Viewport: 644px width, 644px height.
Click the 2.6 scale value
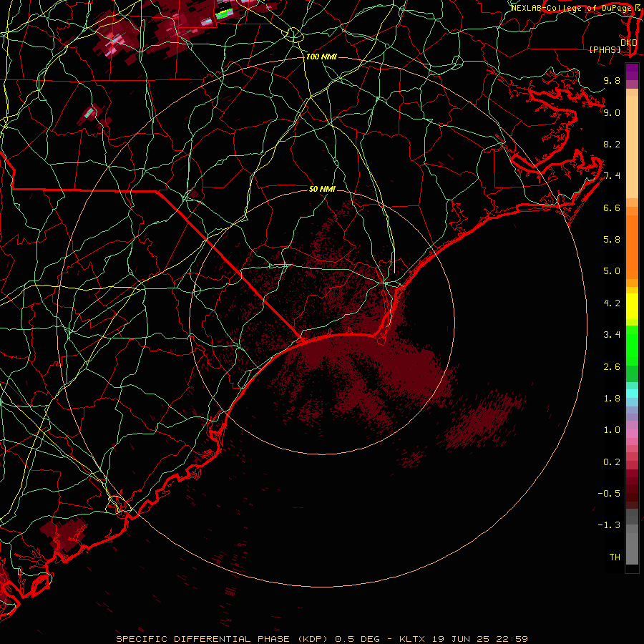(612, 367)
